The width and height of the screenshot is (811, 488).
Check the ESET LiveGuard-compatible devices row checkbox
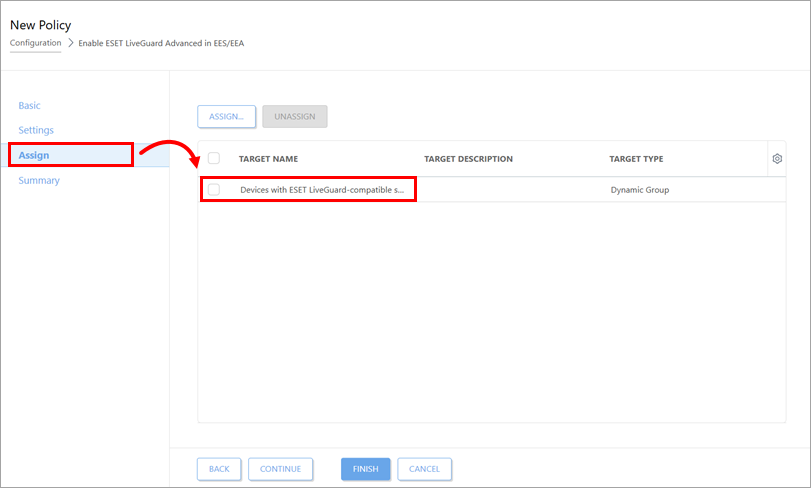click(x=214, y=189)
